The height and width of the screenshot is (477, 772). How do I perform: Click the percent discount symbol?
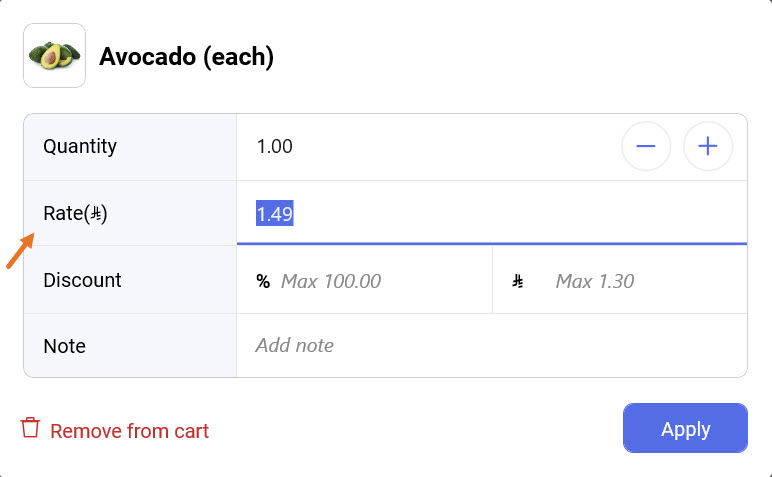pos(263,281)
